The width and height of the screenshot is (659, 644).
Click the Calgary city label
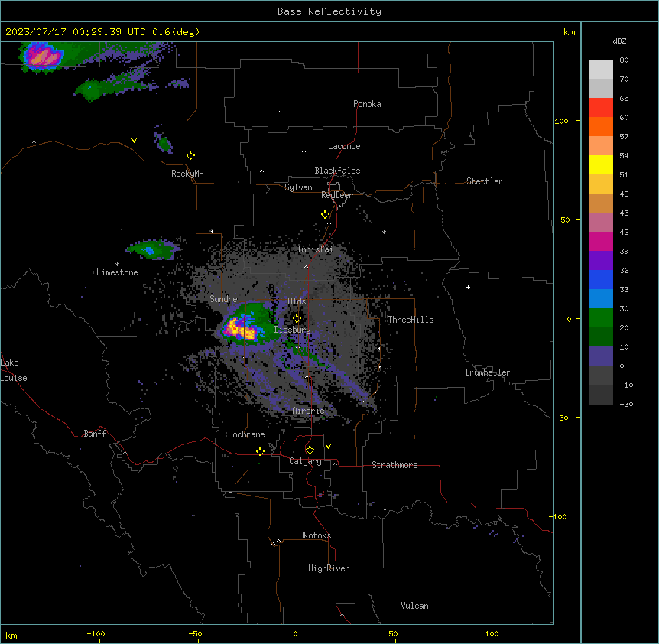point(305,461)
